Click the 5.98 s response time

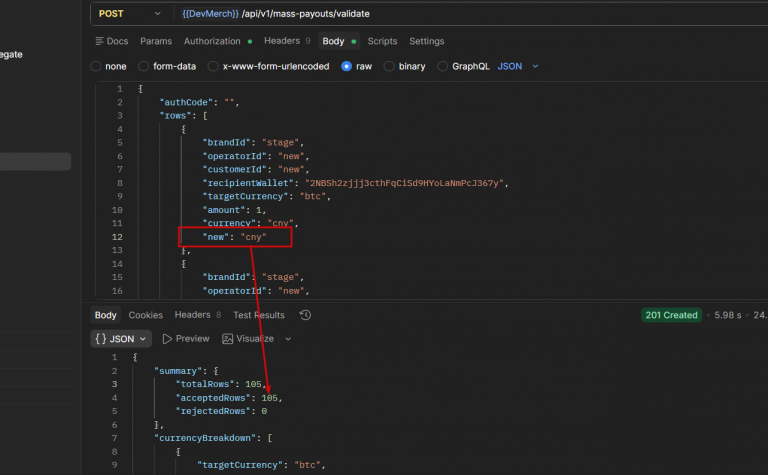tap(727, 315)
